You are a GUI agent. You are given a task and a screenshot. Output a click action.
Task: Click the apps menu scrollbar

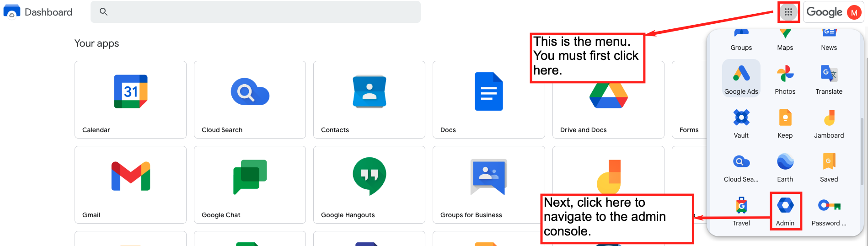click(862, 151)
